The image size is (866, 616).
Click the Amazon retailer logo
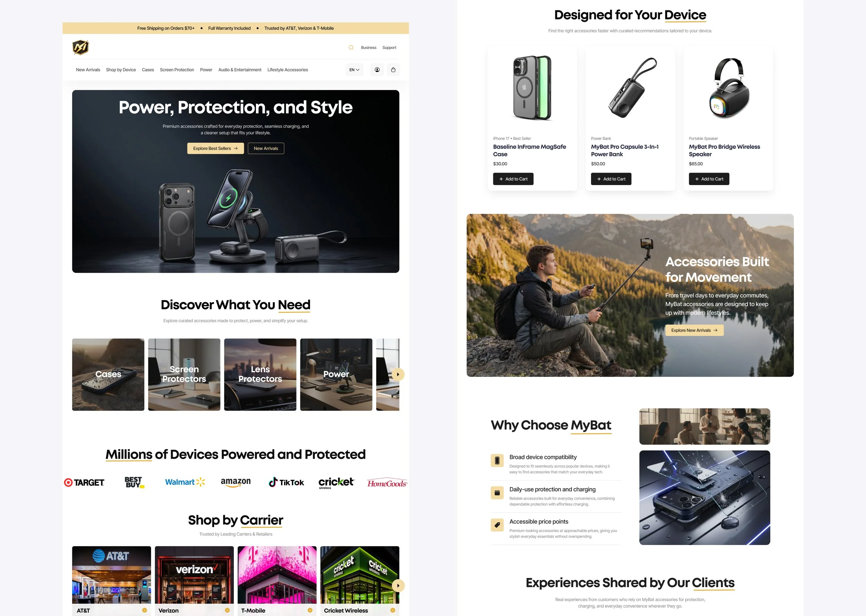click(236, 482)
